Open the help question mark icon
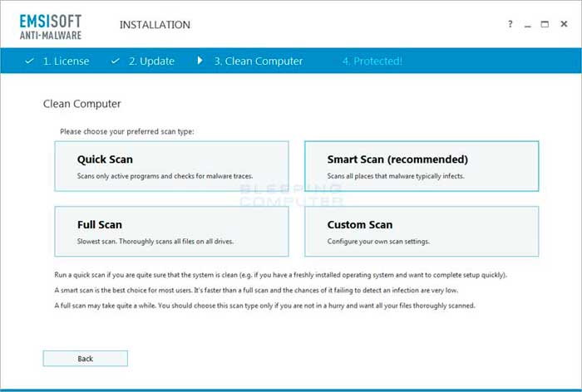Viewport: 582px width, 392px height. pos(510,24)
